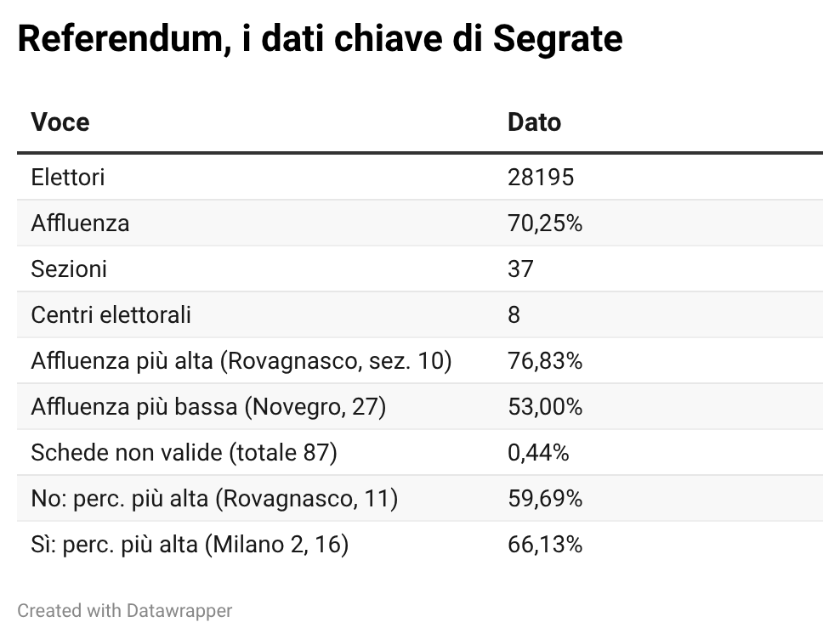The width and height of the screenshot is (840, 639).
Task: Click the 53,00% lowest turnout value
Action: click(544, 406)
